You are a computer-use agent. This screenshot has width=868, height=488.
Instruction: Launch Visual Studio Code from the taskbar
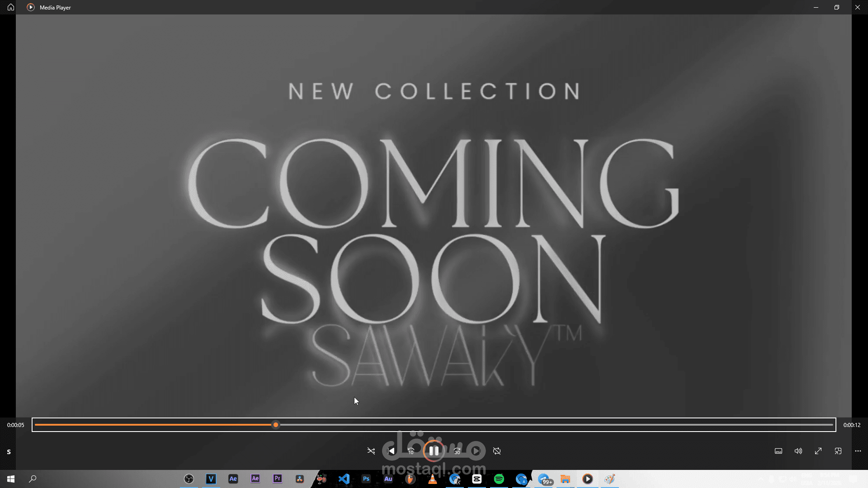[x=344, y=479]
